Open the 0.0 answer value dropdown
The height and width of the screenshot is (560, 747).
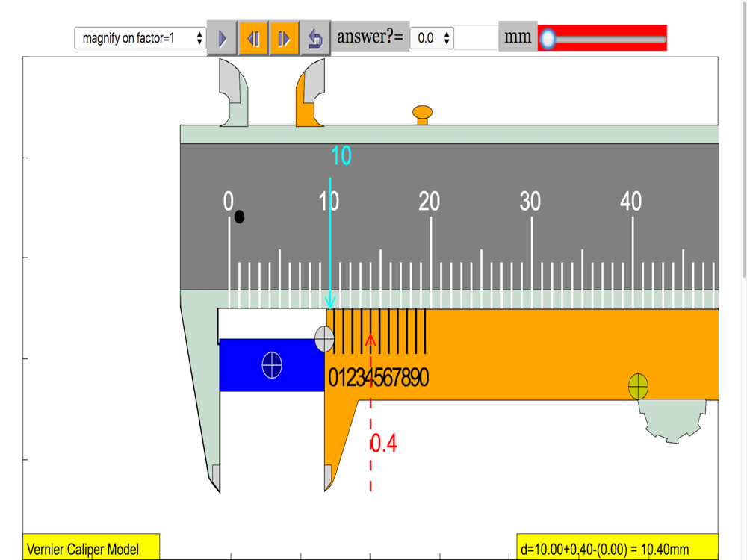coord(432,37)
